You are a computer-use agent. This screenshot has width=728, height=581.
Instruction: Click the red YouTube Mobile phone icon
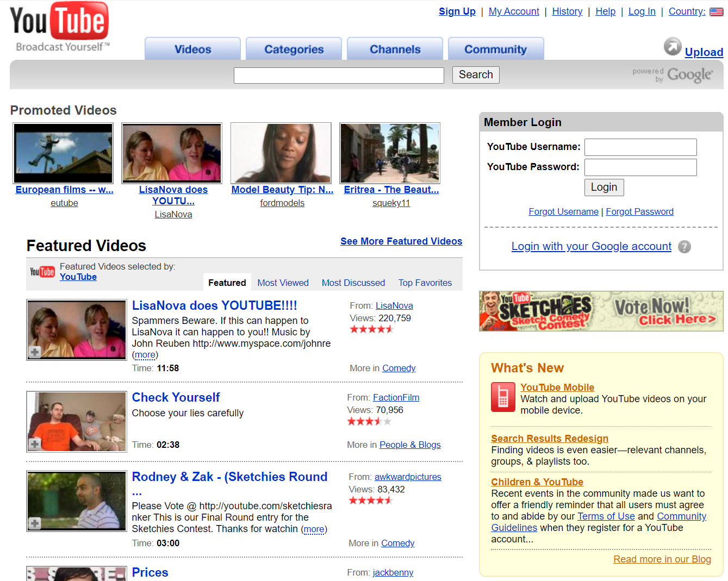pyautogui.click(x=503, y=397)
